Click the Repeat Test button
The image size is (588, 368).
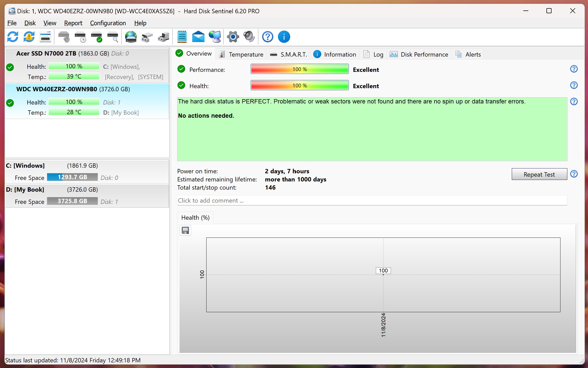(539, 174)
